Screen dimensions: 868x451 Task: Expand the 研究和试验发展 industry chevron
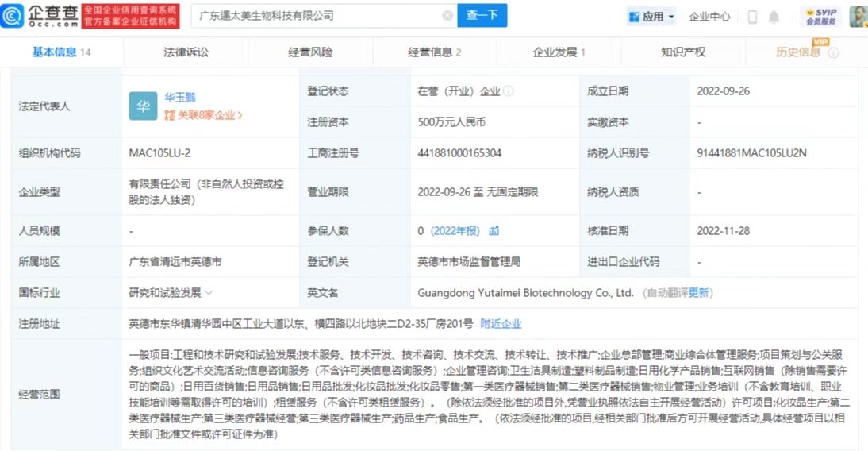[x=209, y=293]
